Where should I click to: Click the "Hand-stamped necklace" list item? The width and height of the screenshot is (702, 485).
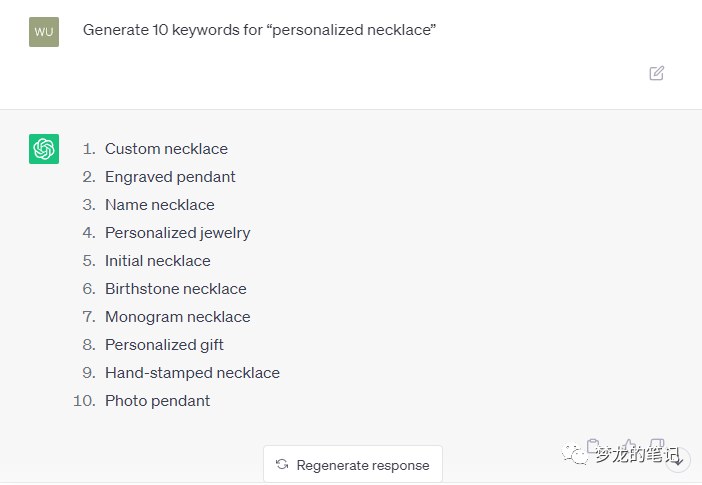point(192,373)
